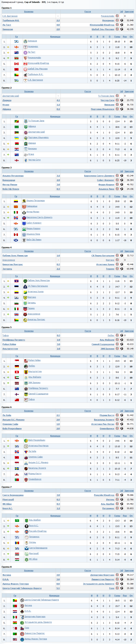This screenshot has width=136, height=644.
Task: Open Олимпик Сафи link in Group 6 standings
Action: [x=35, y=457]
